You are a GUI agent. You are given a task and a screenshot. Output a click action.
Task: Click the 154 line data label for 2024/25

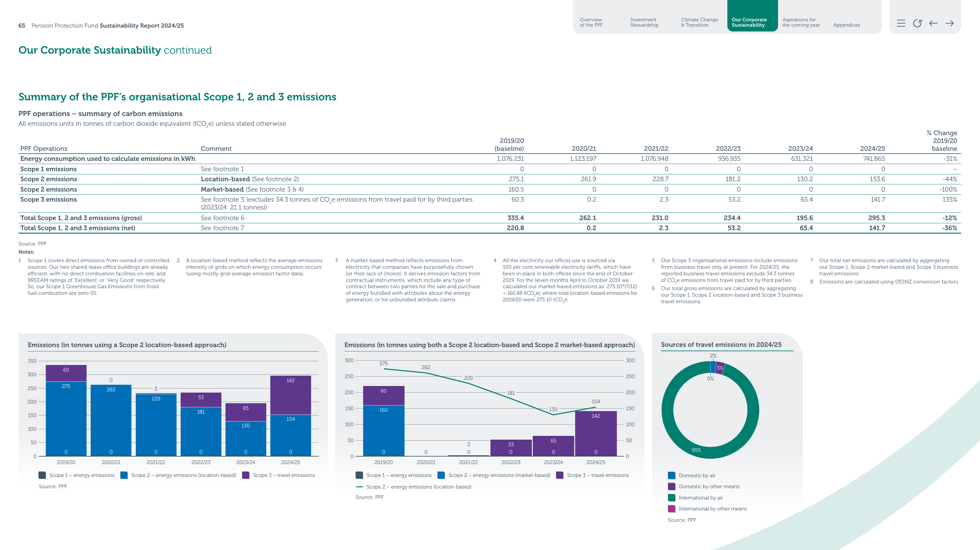(596, 401)
